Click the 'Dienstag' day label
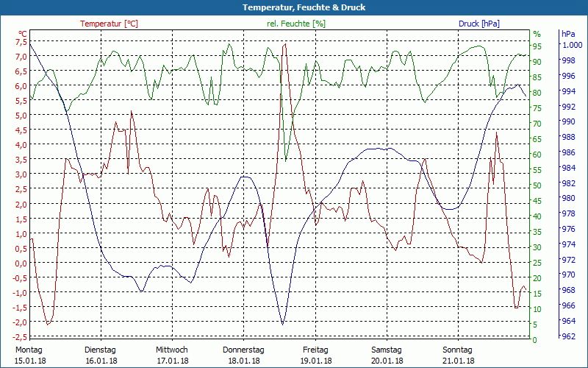Screen dimensions: 588x368 [x=100, y=350]
